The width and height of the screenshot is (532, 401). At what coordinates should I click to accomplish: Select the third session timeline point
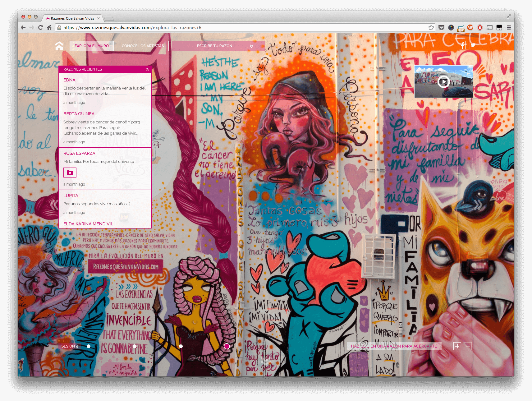[x=181, y=346]
